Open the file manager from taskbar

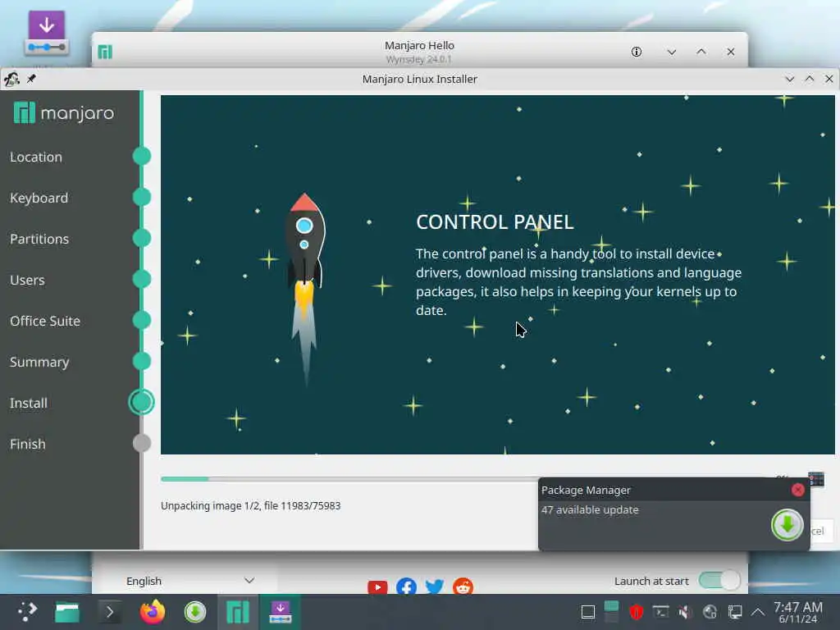click(x=67, y=612)
